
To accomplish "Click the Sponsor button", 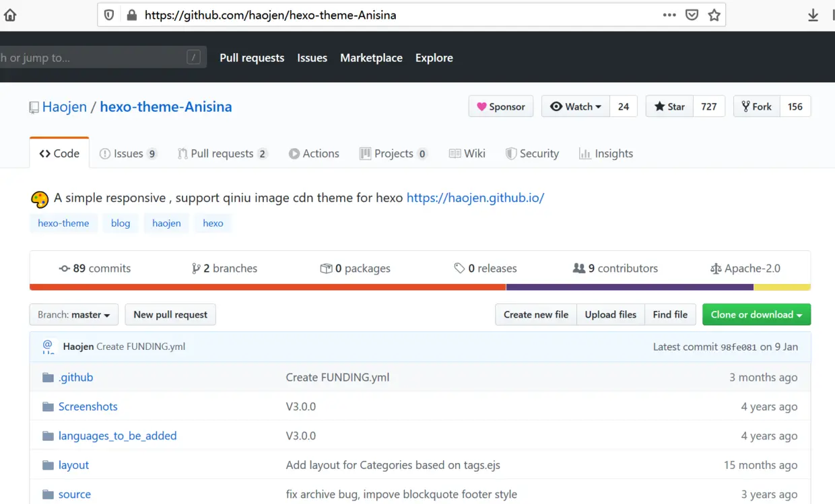I will pyautogui.click(x=501, y=106).
